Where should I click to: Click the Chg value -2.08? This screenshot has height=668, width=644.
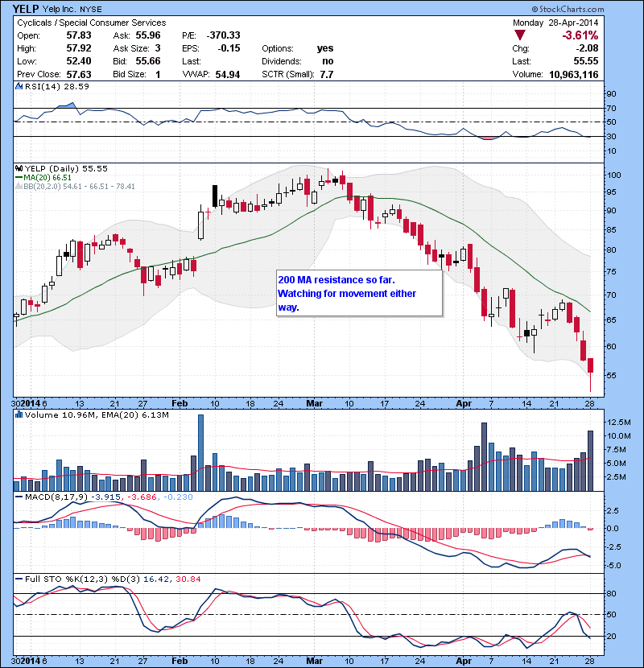coord(587,48)
